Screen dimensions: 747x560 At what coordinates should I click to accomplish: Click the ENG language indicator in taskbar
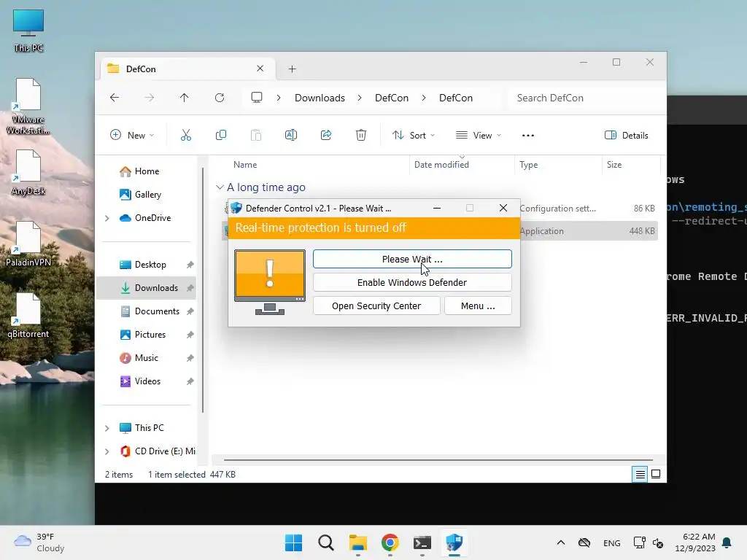click(612, 542)
